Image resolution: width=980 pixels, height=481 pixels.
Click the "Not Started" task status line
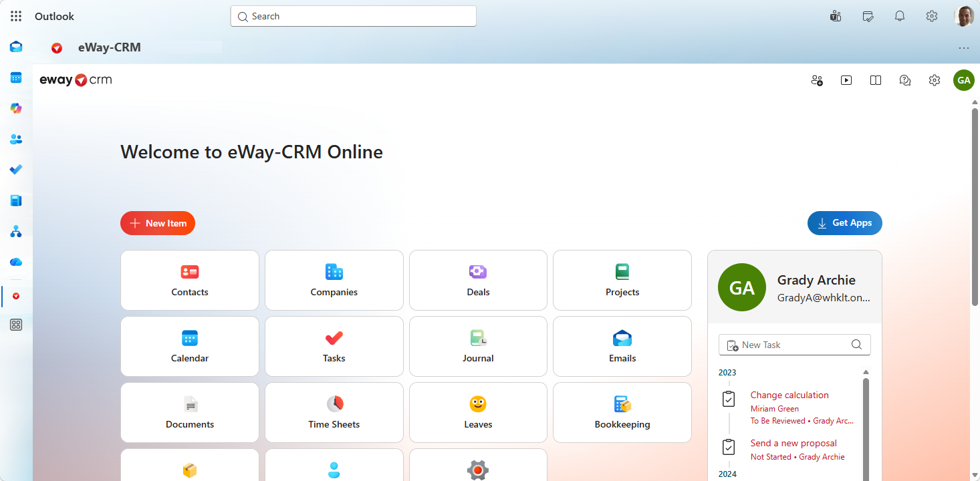(798, 457)
